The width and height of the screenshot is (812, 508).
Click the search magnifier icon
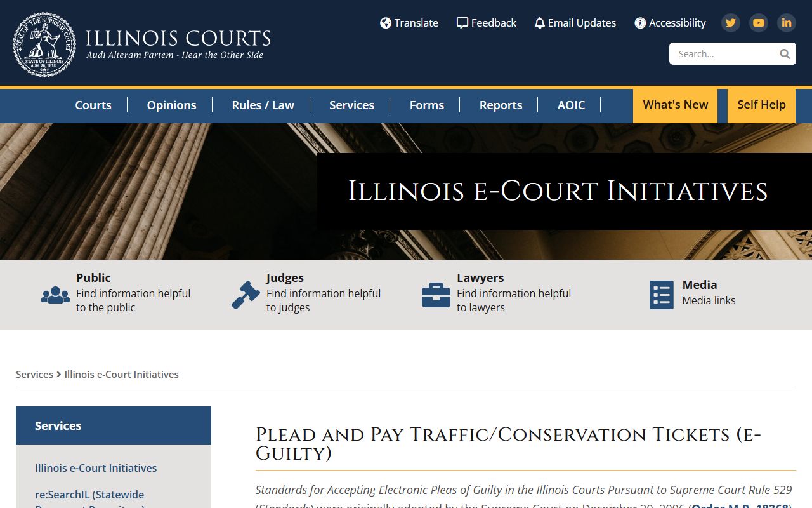click(785, 54)
